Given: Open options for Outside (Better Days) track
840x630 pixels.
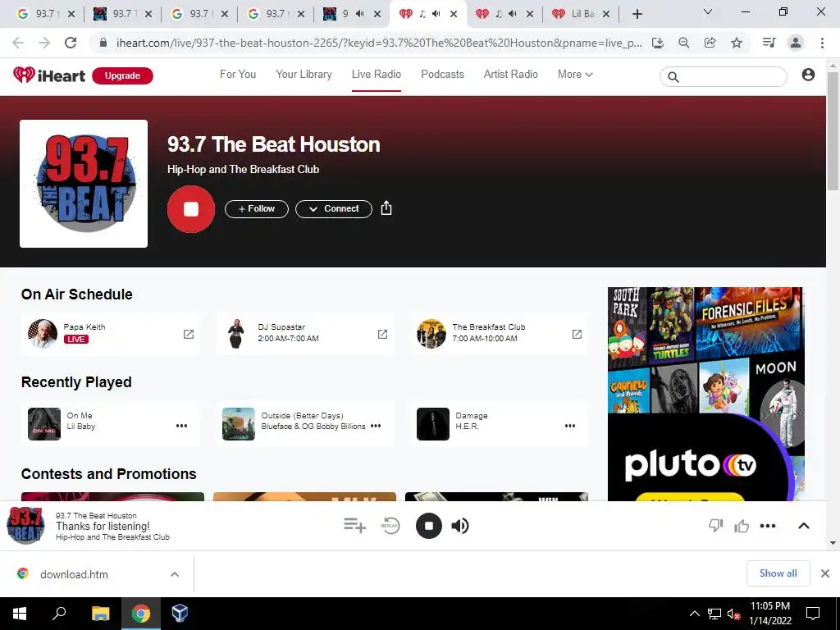Looking at the screenshot, I should 376,426.
